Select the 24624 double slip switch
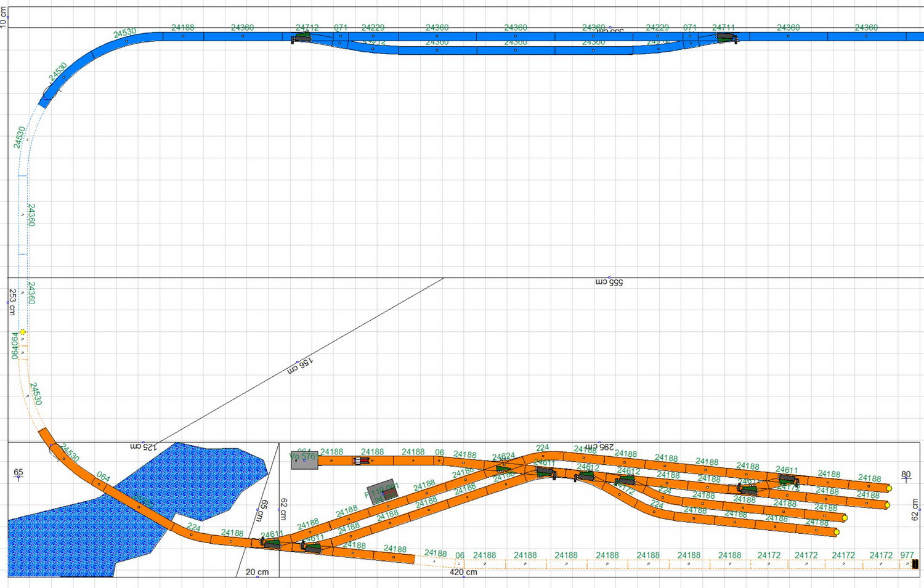This screenshot has width=924, height=588. tap(504, 468)
